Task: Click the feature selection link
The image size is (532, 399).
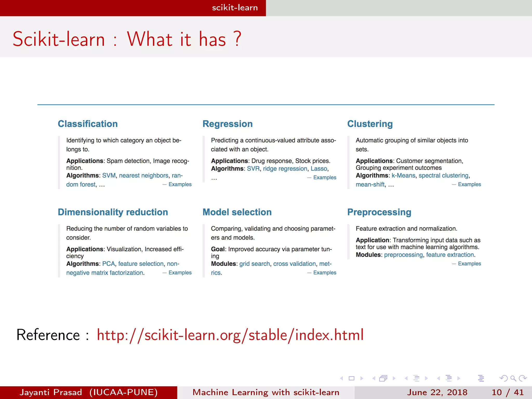Action: [x=141, y=264]
